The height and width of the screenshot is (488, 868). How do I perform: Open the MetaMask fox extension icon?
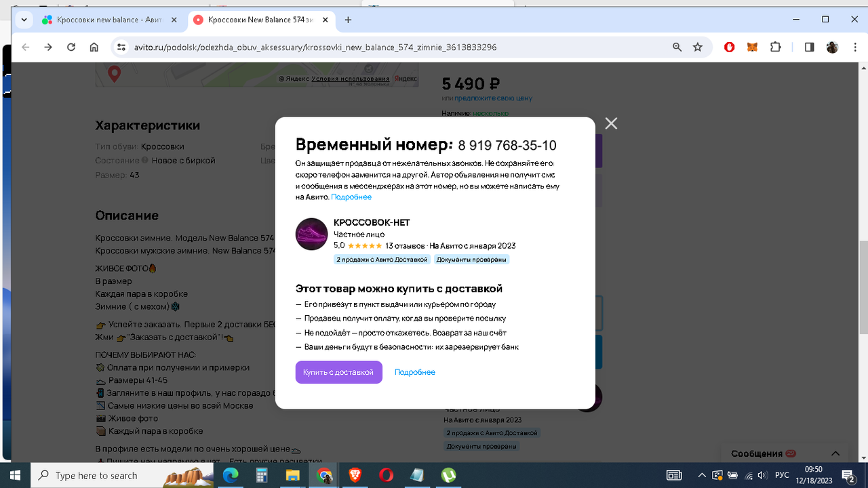752,47
